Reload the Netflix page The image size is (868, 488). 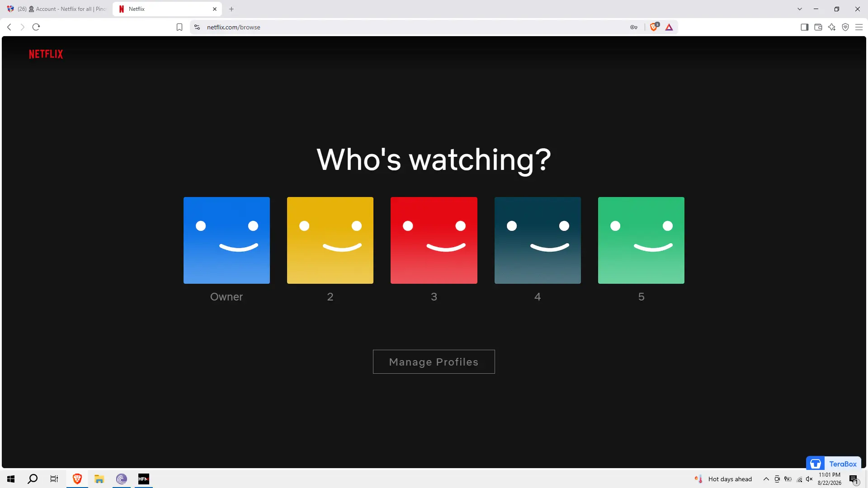coord(36,27)
